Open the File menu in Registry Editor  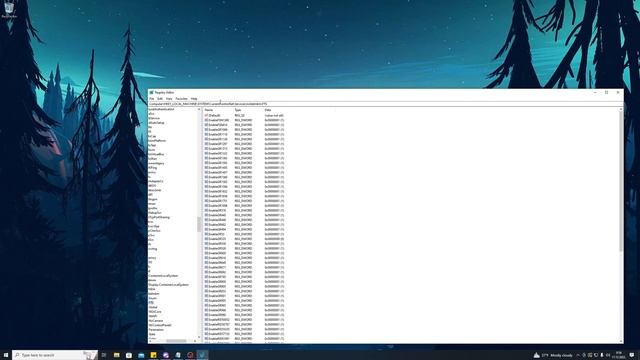click(x=151, y=99)
